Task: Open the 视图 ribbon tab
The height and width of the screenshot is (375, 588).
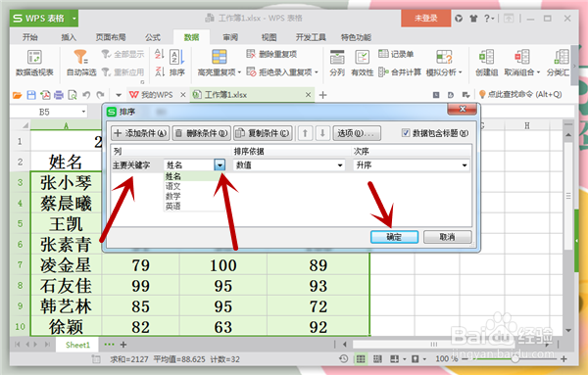Action: [269, 37]
